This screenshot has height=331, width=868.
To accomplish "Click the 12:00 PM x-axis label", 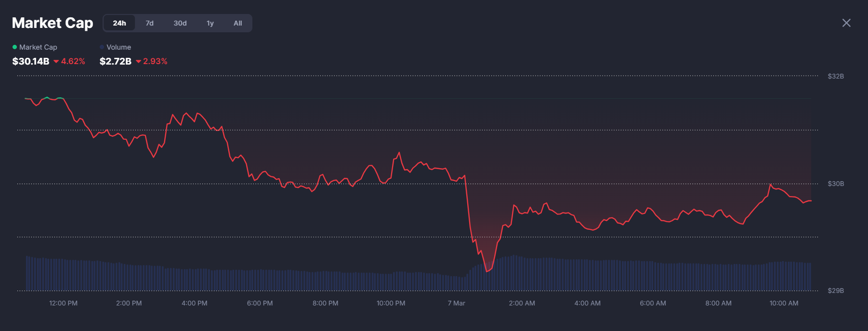I will coord(64,303).
